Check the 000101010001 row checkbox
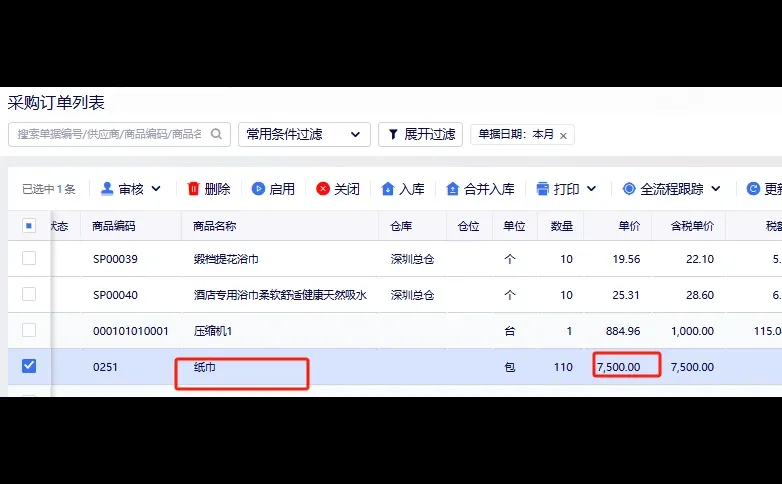This screenshot has height=484, width=782. click(x=29, y=330)
